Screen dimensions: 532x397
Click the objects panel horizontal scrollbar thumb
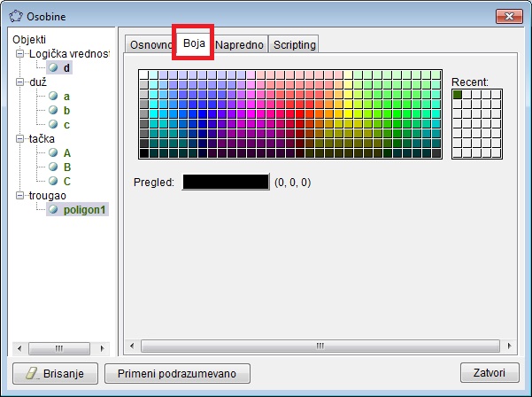(x=59, y=348)
